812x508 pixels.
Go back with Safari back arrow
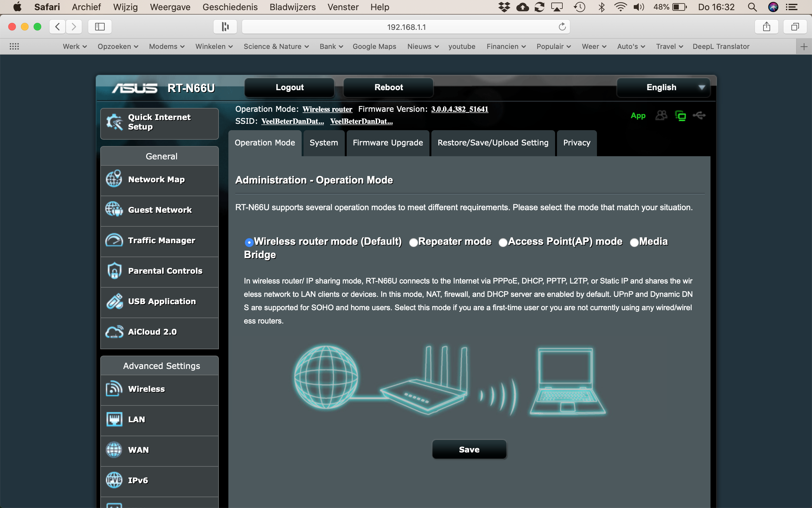tap(57, 27)
